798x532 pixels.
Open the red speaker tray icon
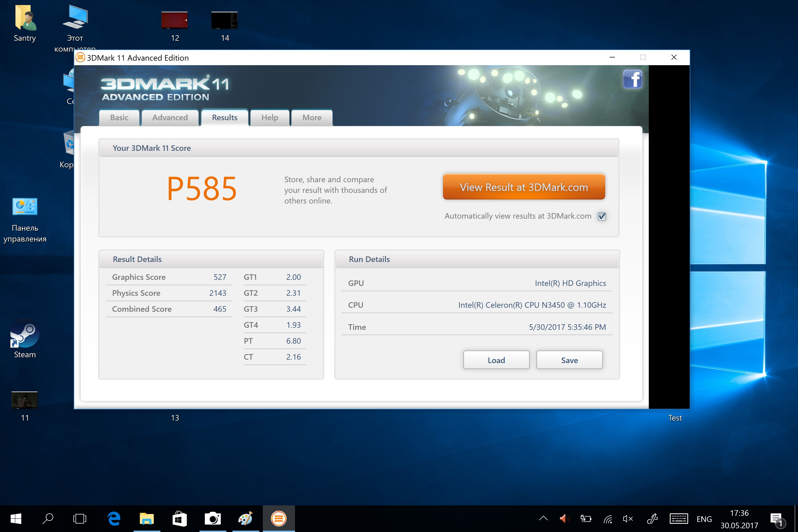(x=564, y=518)
